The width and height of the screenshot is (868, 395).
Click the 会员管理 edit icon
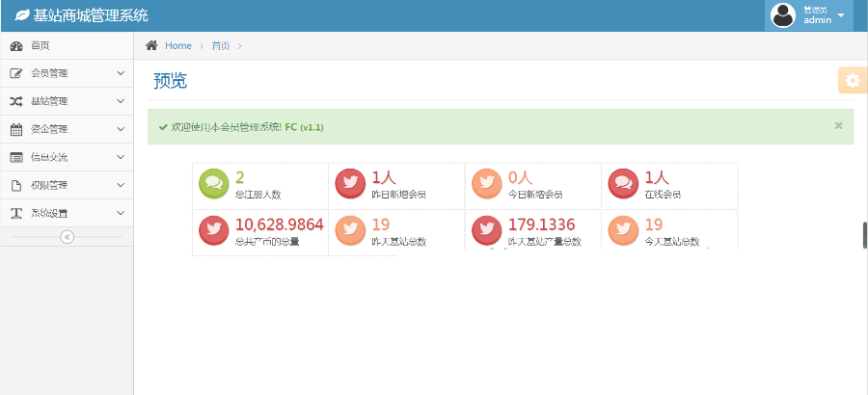16,73
